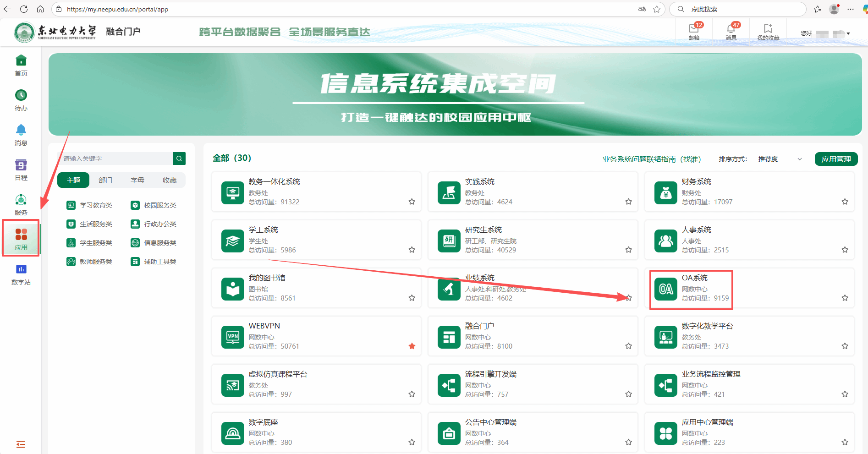
Task: Open the user account dropdown arrow
Action: 848,33
